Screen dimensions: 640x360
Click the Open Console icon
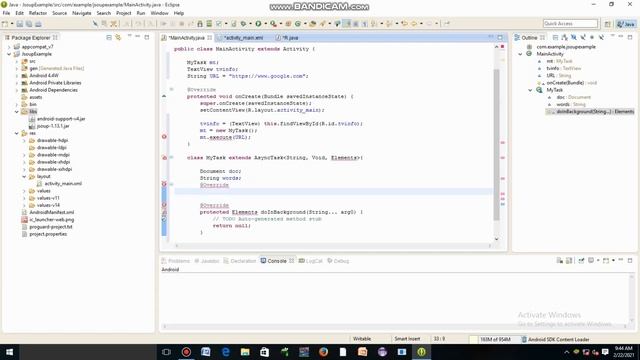coord(606,260)
